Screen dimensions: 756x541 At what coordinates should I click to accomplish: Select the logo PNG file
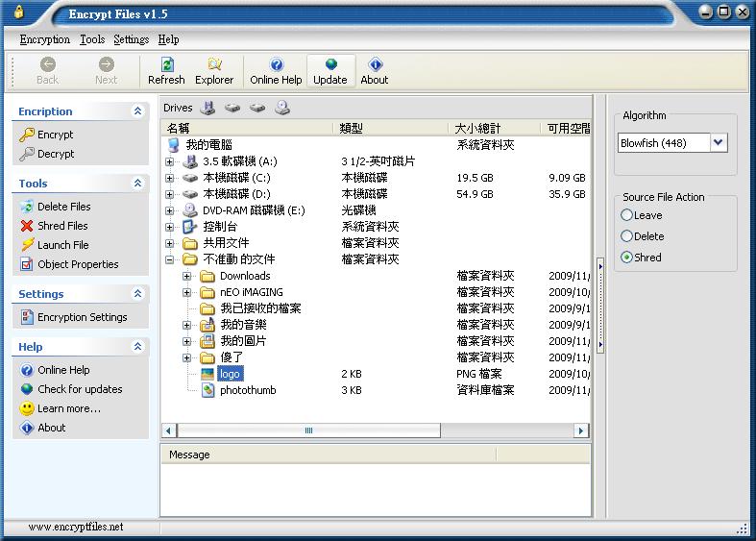230,374
